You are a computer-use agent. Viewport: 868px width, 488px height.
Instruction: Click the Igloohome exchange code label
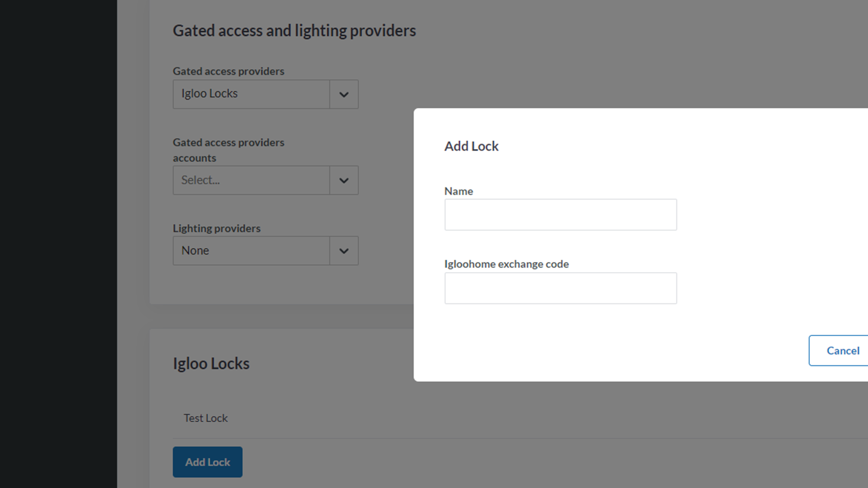pyautogui.click(x=506, y=264)
